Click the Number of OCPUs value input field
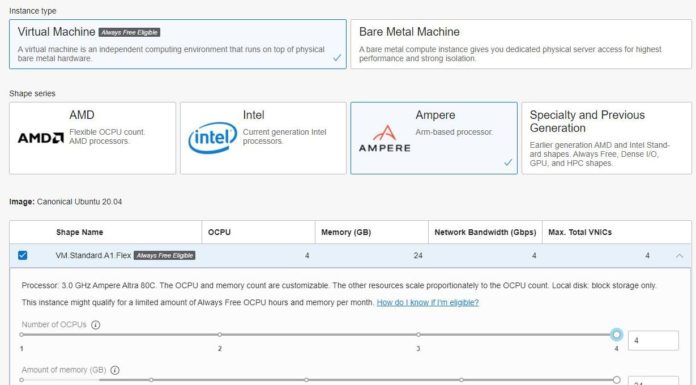The height and width of the screenshot is (385, 696). pos(653,341)
